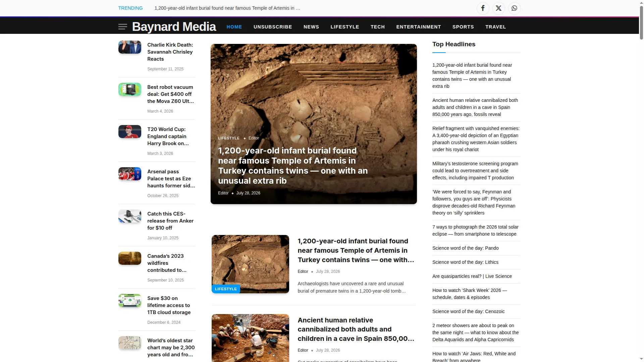Open Canada's 2023 wildfires thumbnail
The image size is (644, 362).
click(130, 258)
